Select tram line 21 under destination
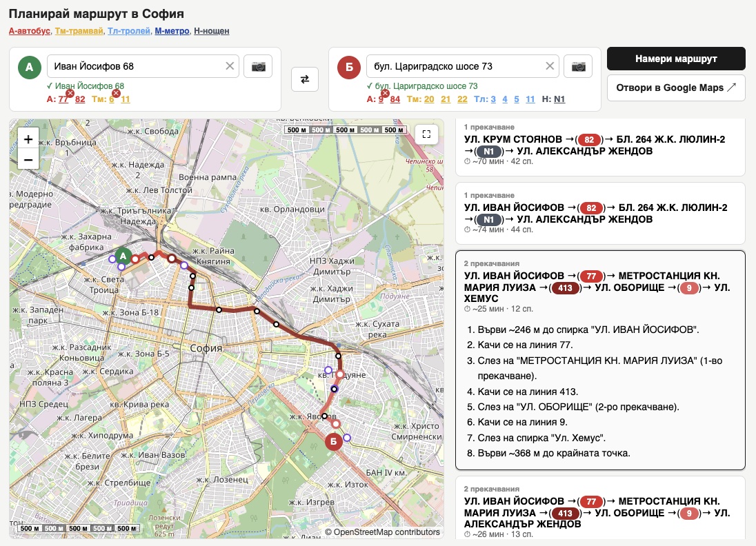Viewport: 756px width, 546px height. click(446, 99)
